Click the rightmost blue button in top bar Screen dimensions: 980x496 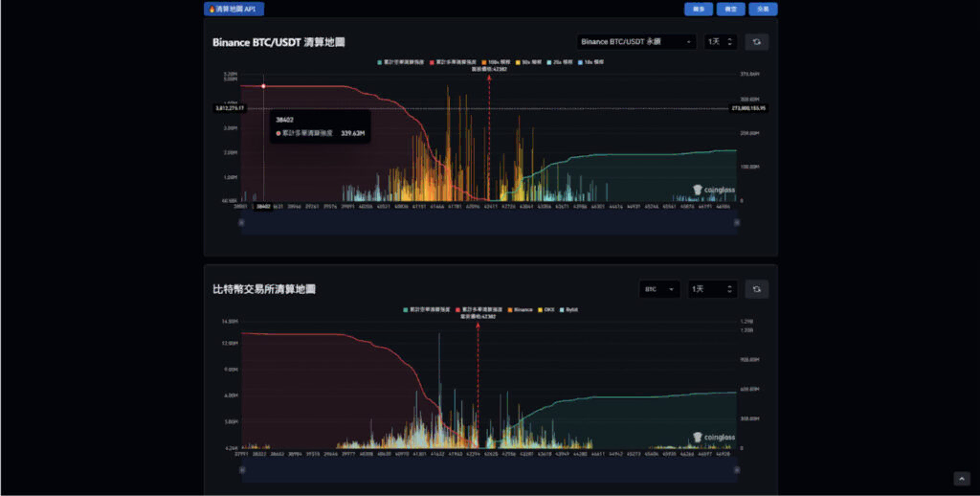click(x=763, y=9)
